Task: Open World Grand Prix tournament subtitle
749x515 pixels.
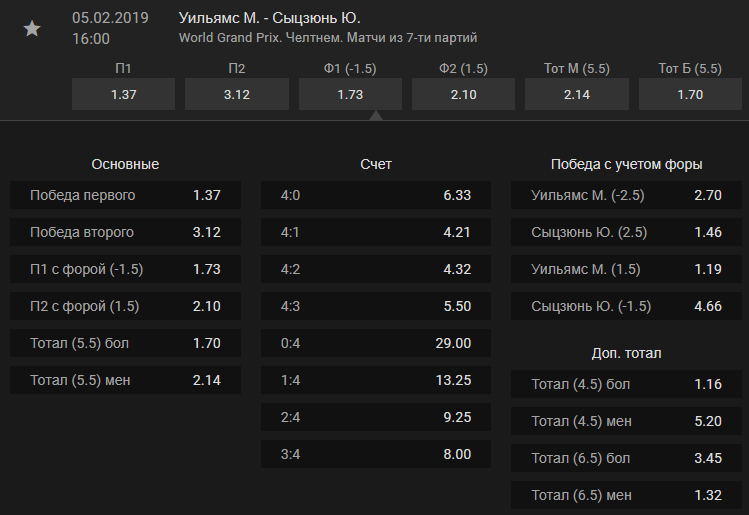Action: point(328,38)
